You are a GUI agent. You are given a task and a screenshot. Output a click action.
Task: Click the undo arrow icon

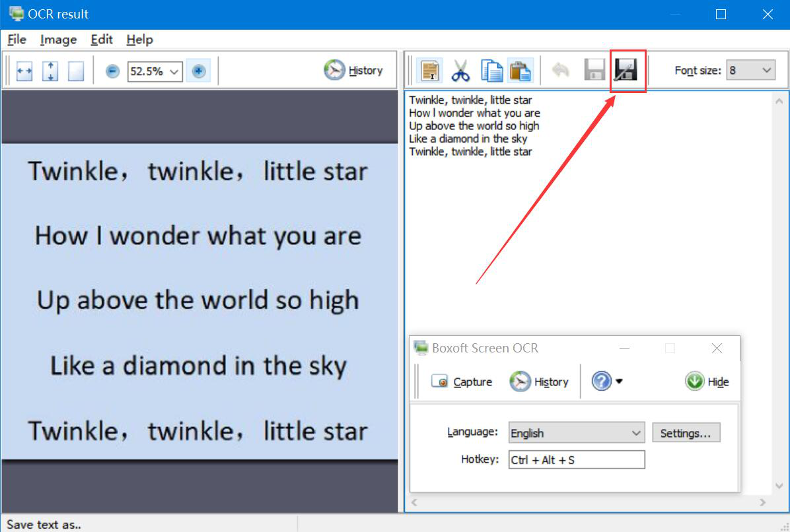coord(560,70)
